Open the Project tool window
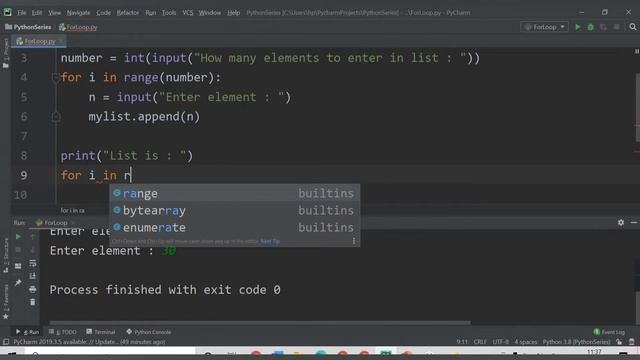This screenshot has width=640, height=360. 6,53
